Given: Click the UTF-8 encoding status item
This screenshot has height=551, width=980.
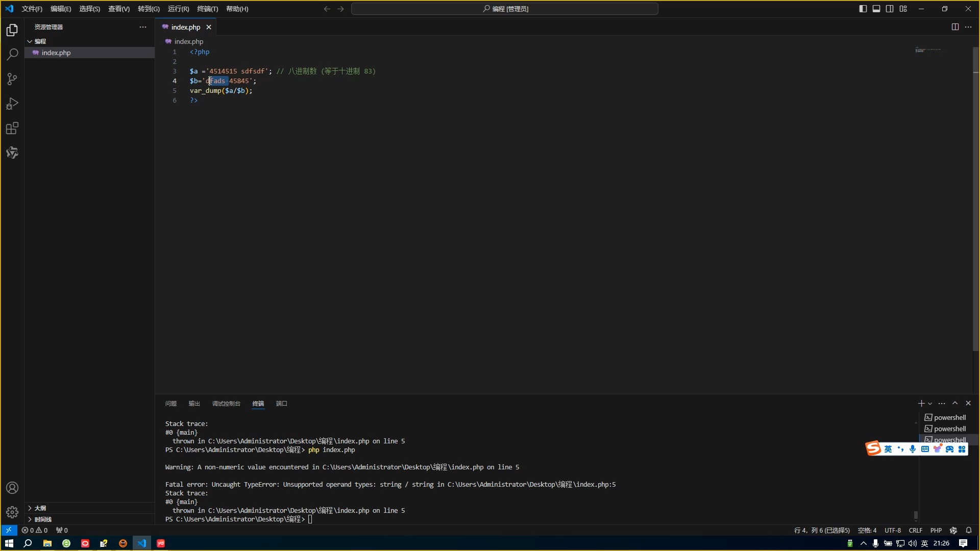Looking at the screenshot, I should pyautogui.click(x=892, y=530).
